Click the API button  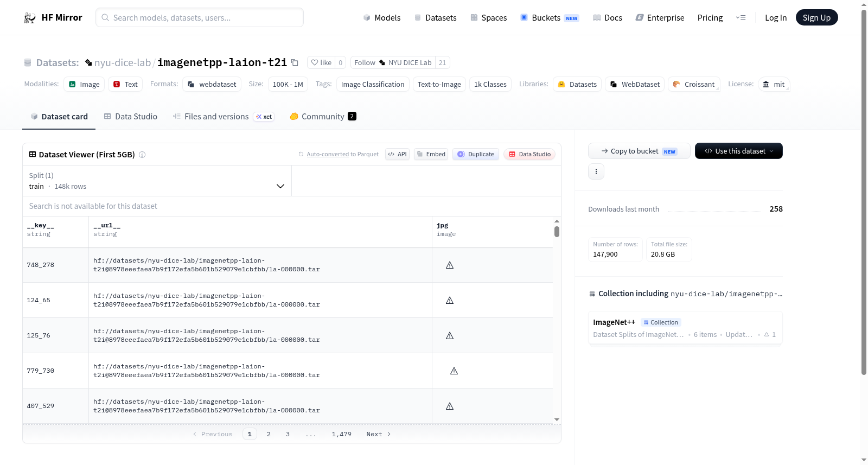pos(397,154)
